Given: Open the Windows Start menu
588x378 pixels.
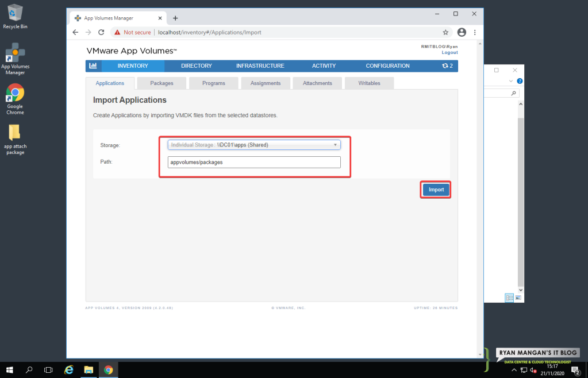Looking at the screenshot, I should pos(10,370).
